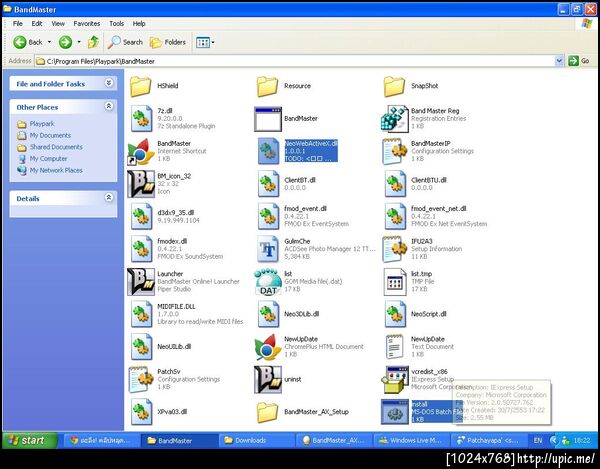Go back with the Back button
This screenshot has height=469, width=600.
[x=28, y=42]
